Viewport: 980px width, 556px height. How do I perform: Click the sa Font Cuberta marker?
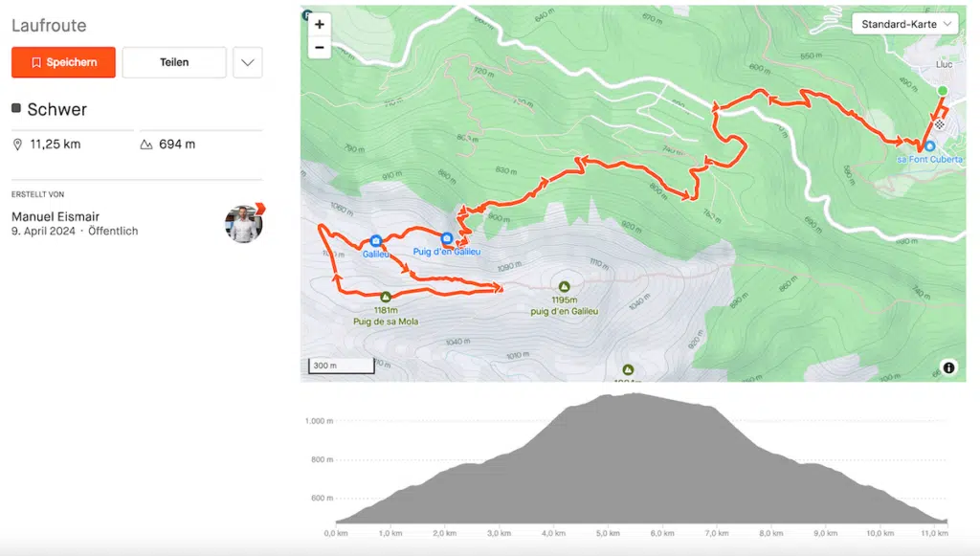click(929, 146)
